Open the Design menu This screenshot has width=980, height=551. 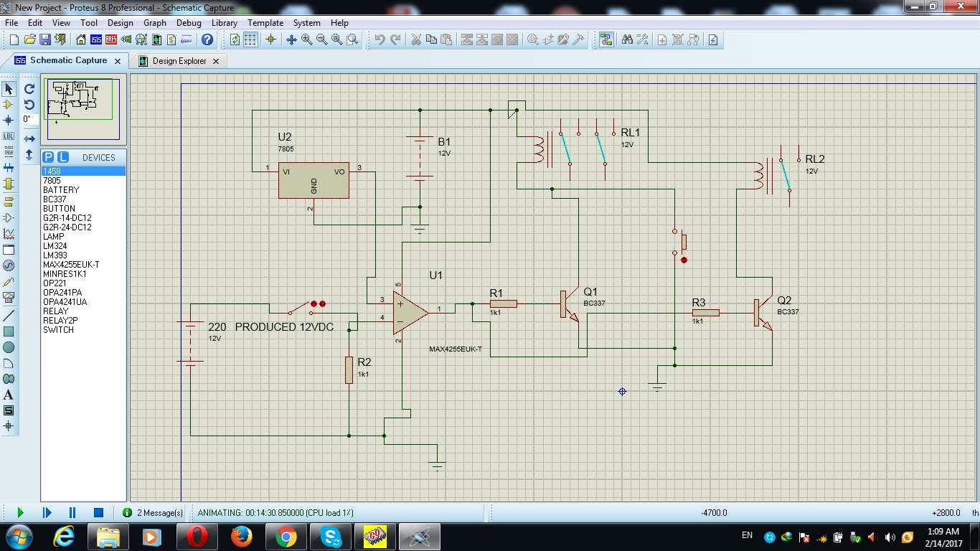(x=121, y=23)
